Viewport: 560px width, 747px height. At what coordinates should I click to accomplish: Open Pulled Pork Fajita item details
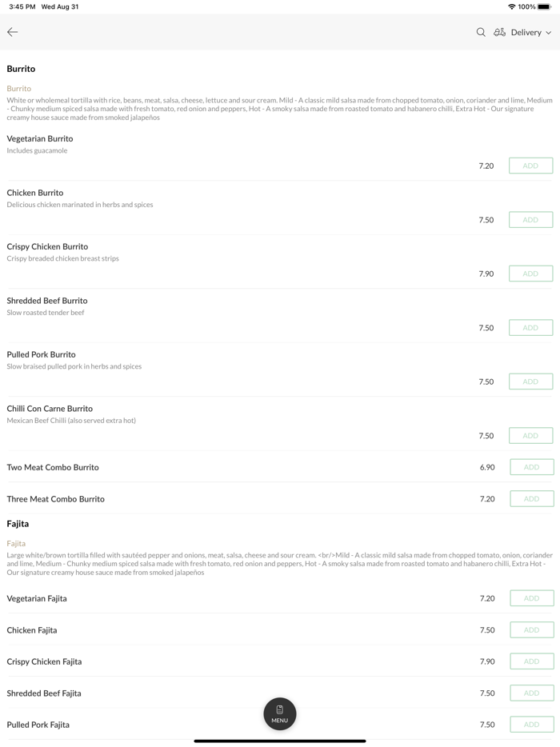(38, 725)
